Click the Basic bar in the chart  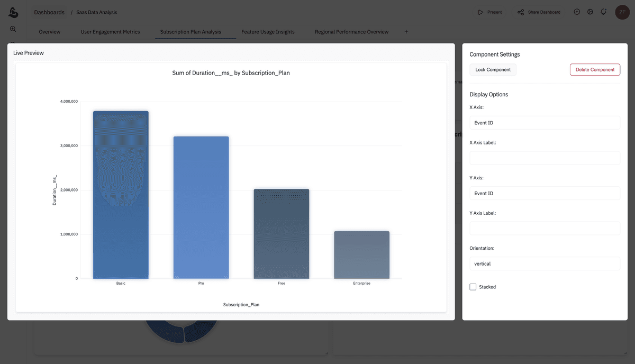121,195
